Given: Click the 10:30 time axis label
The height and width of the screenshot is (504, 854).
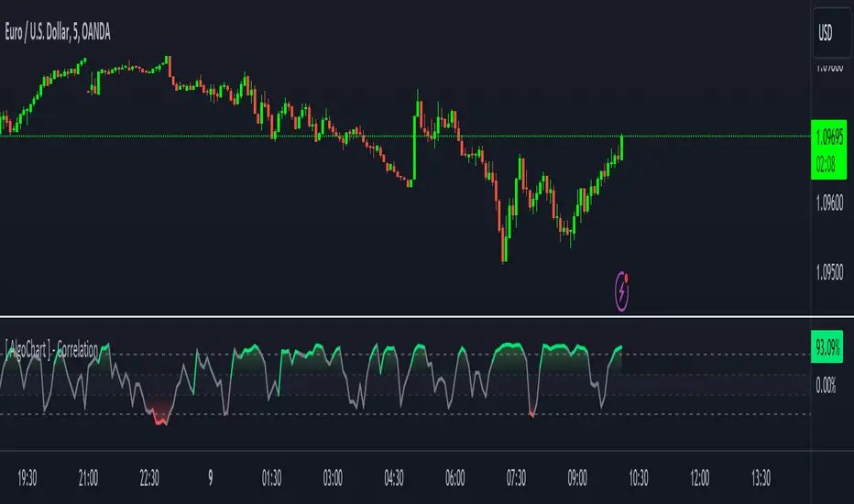Looking at the screenshot, I should (639, 478).
